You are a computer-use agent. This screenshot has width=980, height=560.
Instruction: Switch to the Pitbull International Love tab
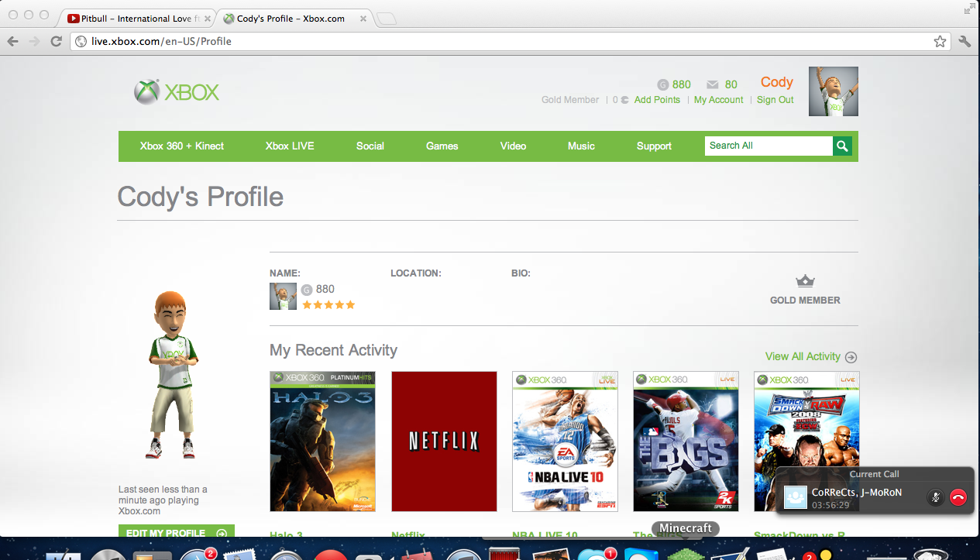pos(139,19)
